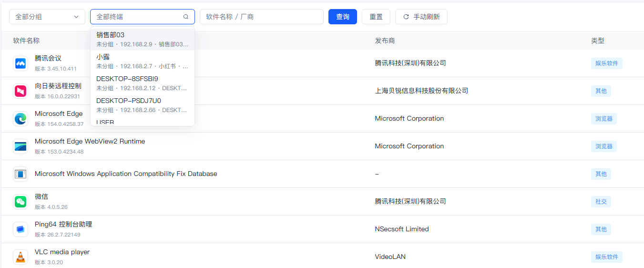Click version text 版本 153.0.4234.48
The height and width of the screenshot is (268, 644).
click(x=59, y=152)
